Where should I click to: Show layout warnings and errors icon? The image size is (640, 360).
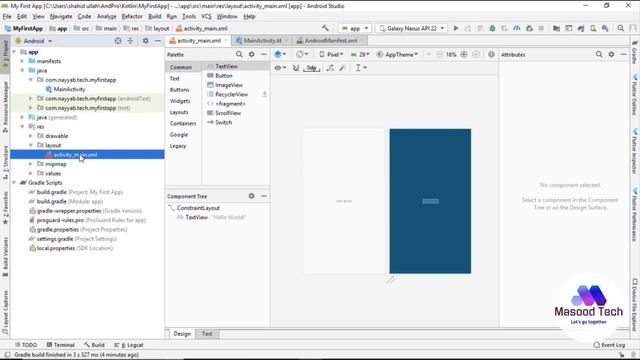click(x=491, y=54)
